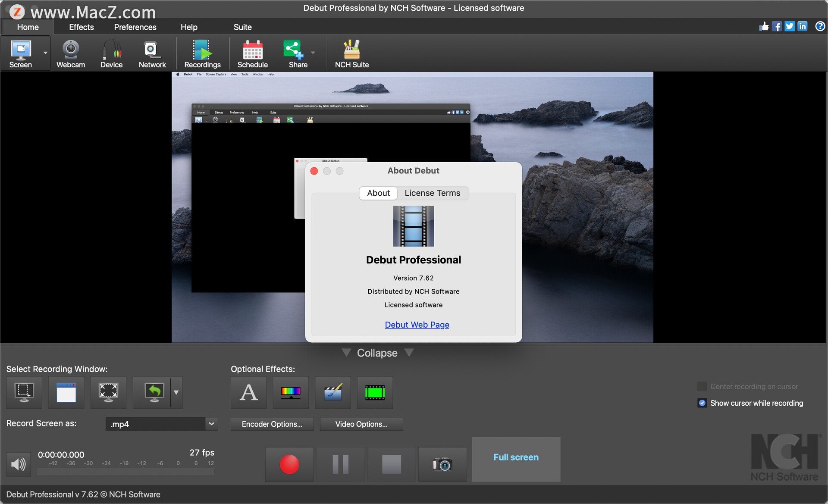828x504 pixels.
Task: Pause the recording
Action: click(x=341, y=464)
